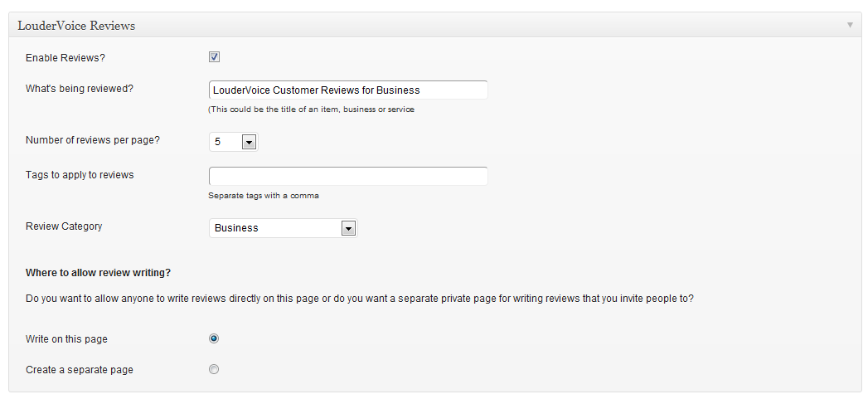Uncheck the Enable Reviews checkbox

214,56
